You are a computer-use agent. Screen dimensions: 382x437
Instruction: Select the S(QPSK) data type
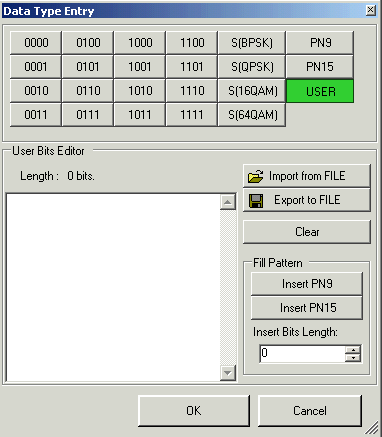252,67
